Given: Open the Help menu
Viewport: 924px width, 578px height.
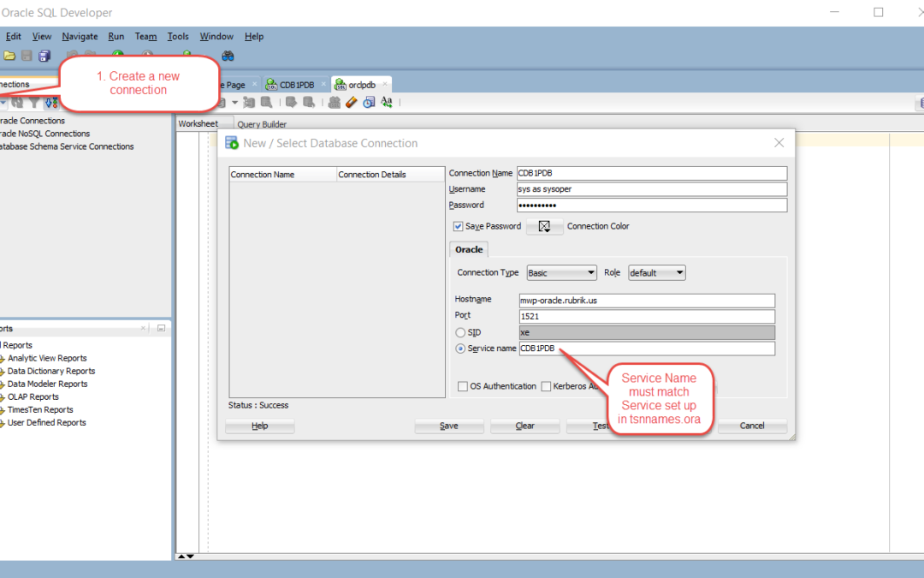Looking at the screenshot, I should pyautogui.click(x=254, y=37).
